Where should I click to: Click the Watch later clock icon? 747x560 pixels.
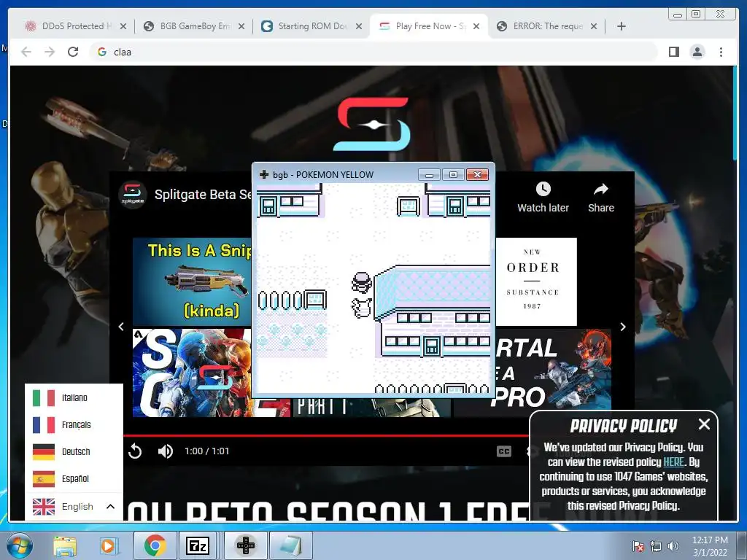tap(543, 189)
